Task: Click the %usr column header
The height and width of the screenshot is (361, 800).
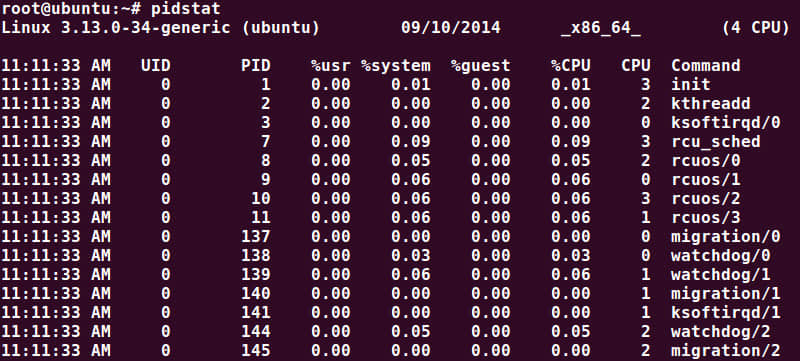Action: coord(331,65)
